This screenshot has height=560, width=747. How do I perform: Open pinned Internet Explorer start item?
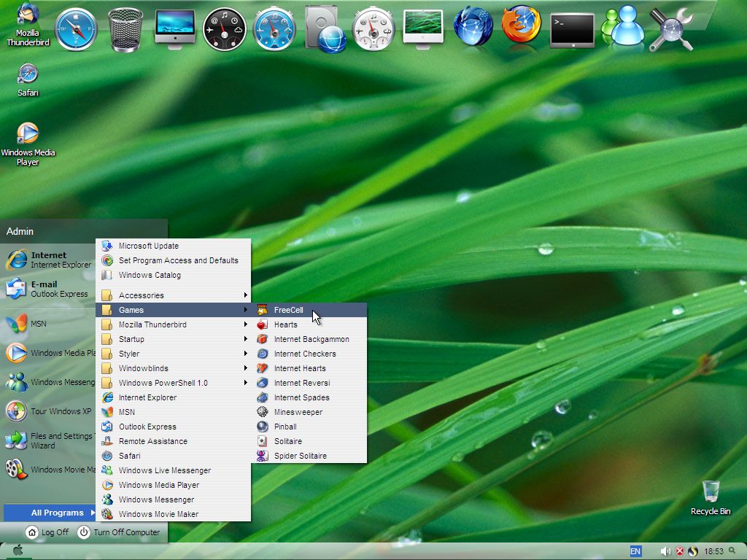[49, 260]
